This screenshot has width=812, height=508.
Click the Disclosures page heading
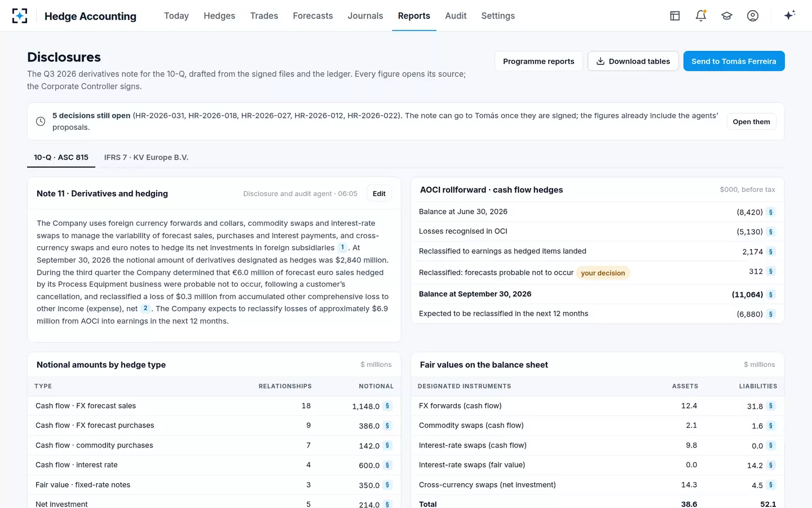point(64,57)
